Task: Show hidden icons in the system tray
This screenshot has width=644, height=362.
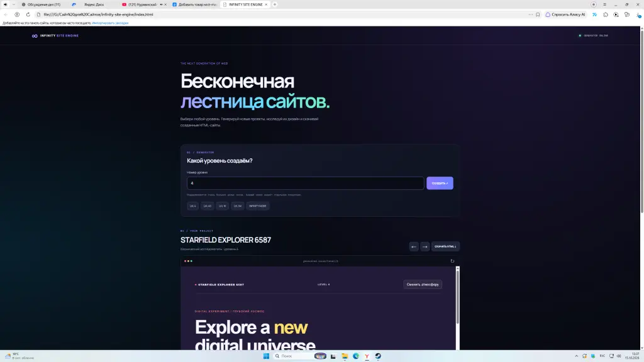Action: (x=576, y=356)
